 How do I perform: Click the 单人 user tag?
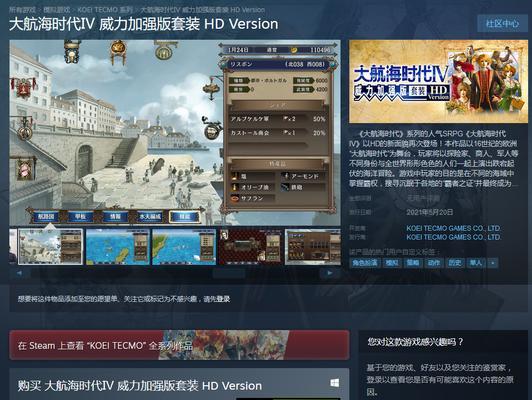475,263
